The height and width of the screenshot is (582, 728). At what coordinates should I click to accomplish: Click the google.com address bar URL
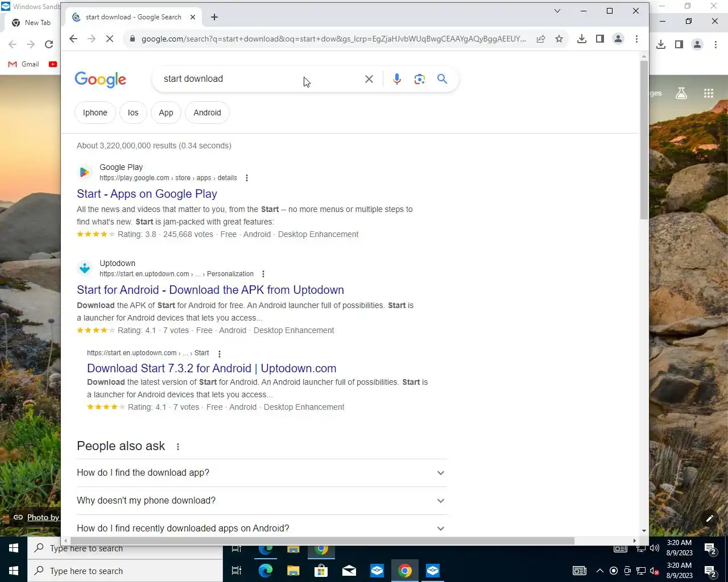pos(333,39)
